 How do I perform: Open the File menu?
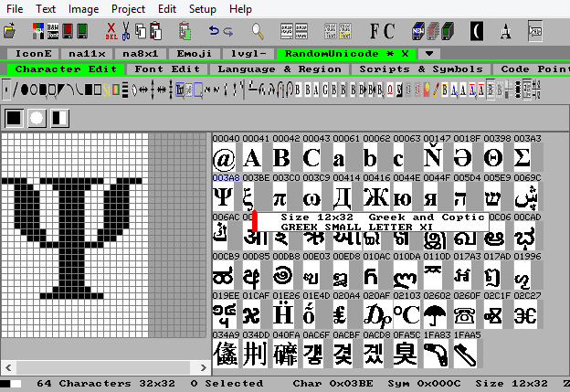tap(15, 9)
